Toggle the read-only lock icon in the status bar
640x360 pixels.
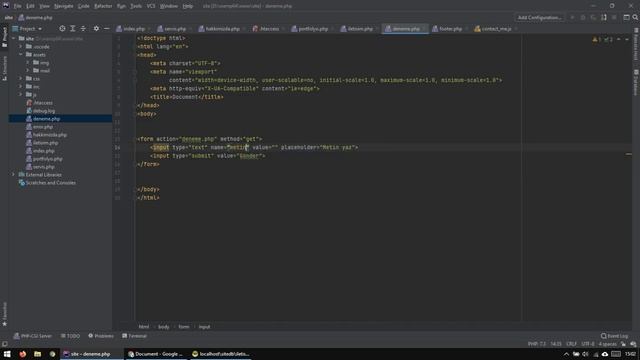coord(623,344)
